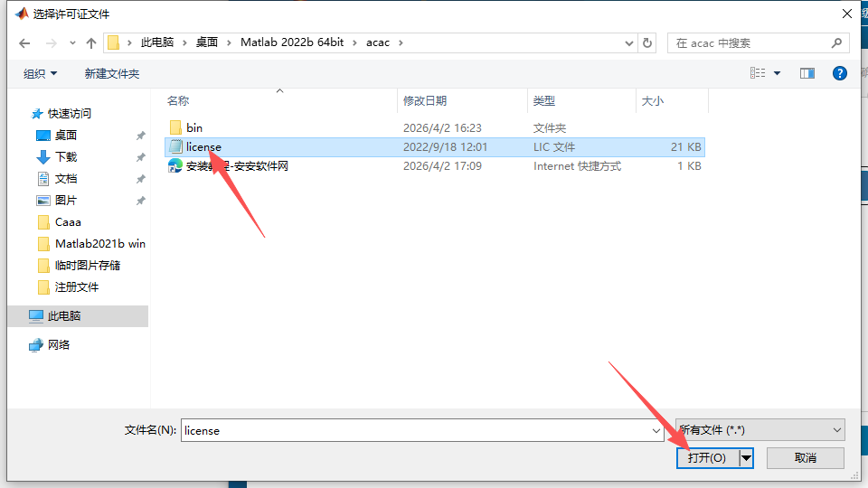Click the pin icon beside 下载

point(141,157)
